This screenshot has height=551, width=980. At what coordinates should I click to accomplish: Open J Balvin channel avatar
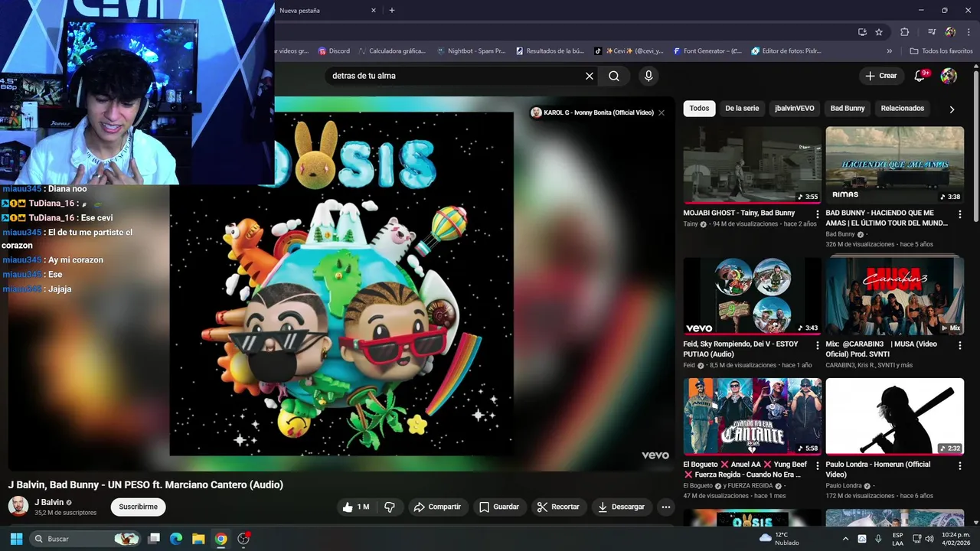pos(18,506)
